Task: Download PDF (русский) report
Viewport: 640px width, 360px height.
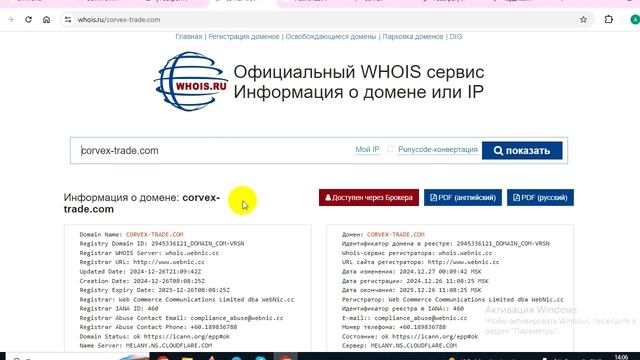Action: (x=540, y=198)
